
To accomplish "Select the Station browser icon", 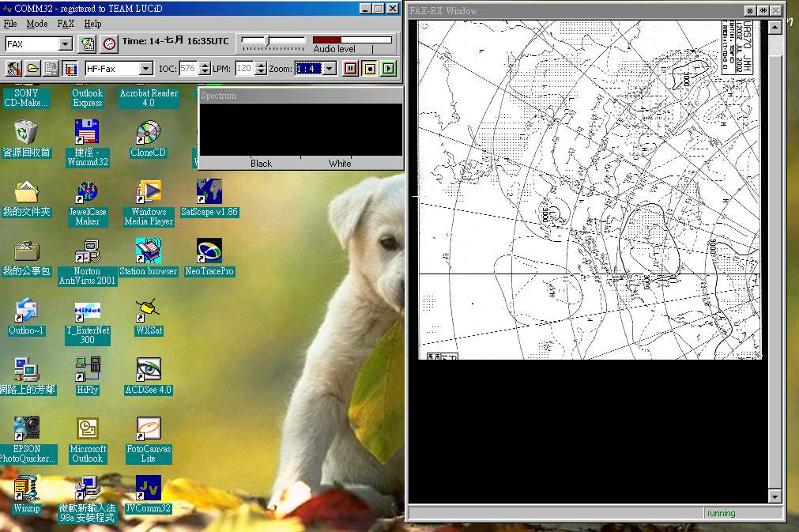I will (x=149, y=258).
